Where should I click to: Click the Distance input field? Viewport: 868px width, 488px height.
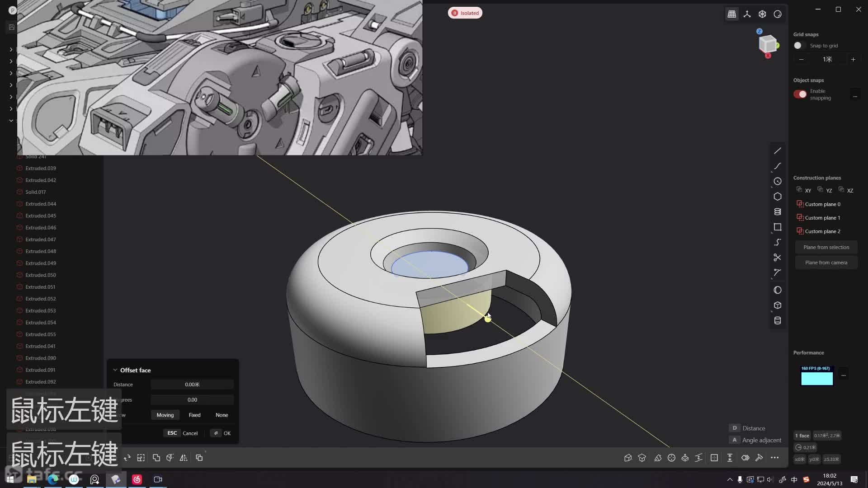pos(192,385)
